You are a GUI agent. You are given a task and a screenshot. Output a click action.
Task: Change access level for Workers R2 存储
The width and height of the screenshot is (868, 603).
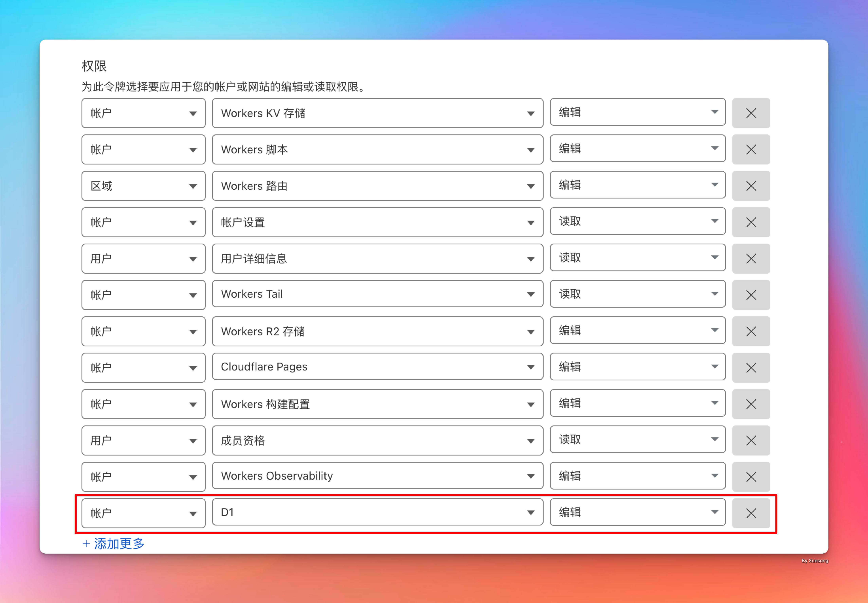point(638,330)
